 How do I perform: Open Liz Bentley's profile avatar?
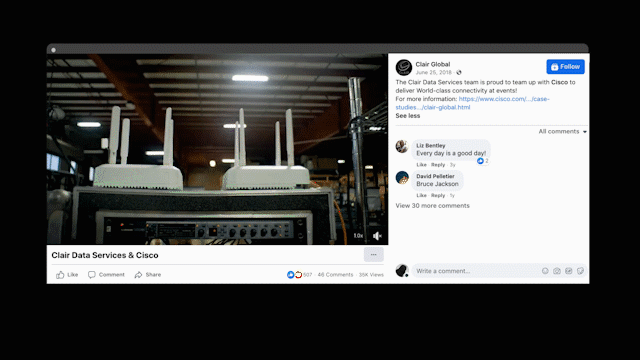click(402, 146)
